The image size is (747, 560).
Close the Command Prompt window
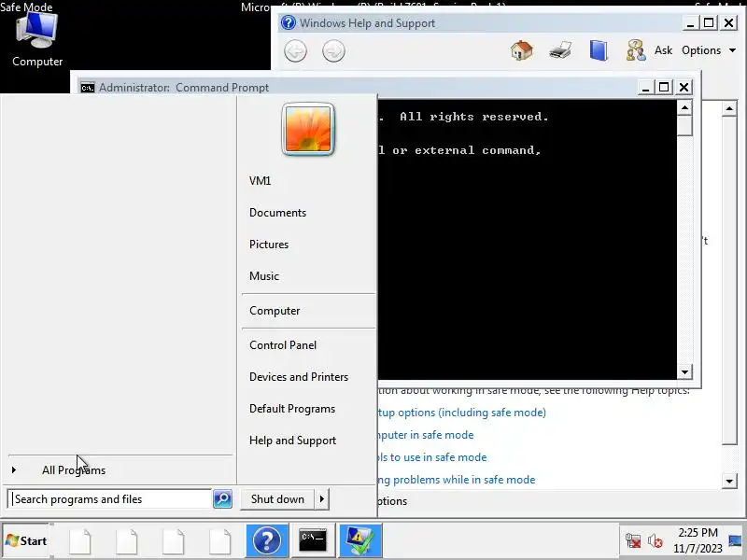click(x=684, y=87)
